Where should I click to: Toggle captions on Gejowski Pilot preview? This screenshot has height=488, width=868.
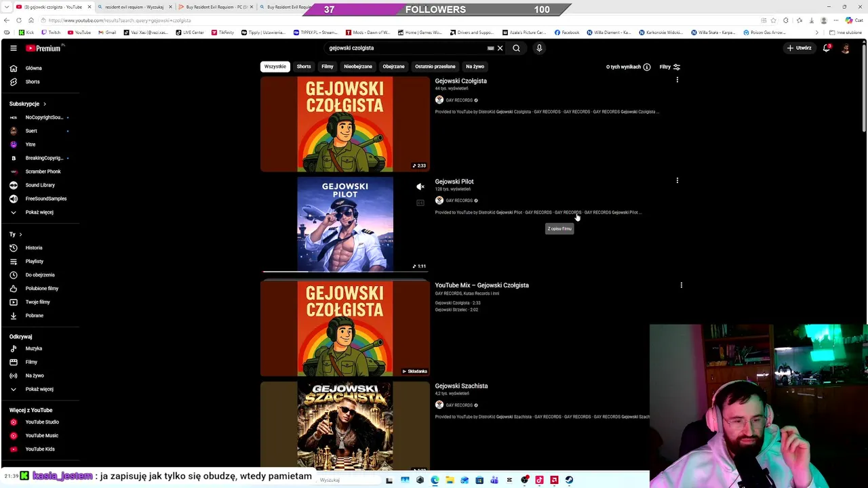(x=420, y=203)
